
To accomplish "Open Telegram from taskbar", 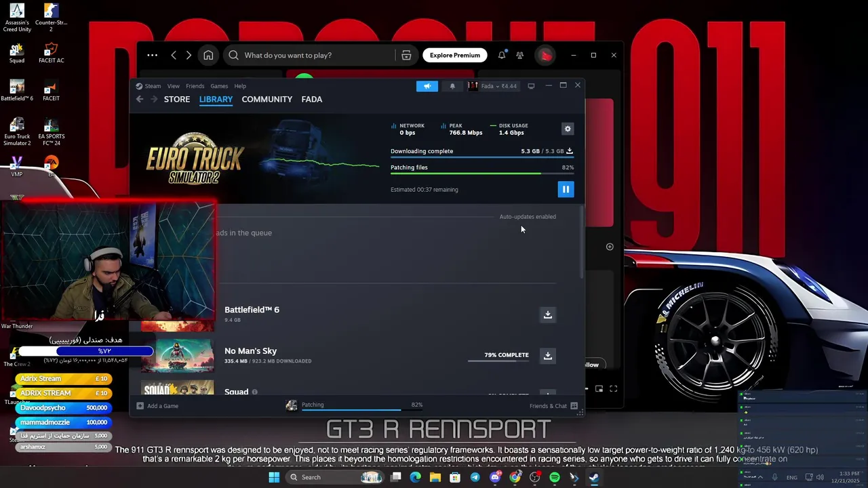I will point(475,477).
